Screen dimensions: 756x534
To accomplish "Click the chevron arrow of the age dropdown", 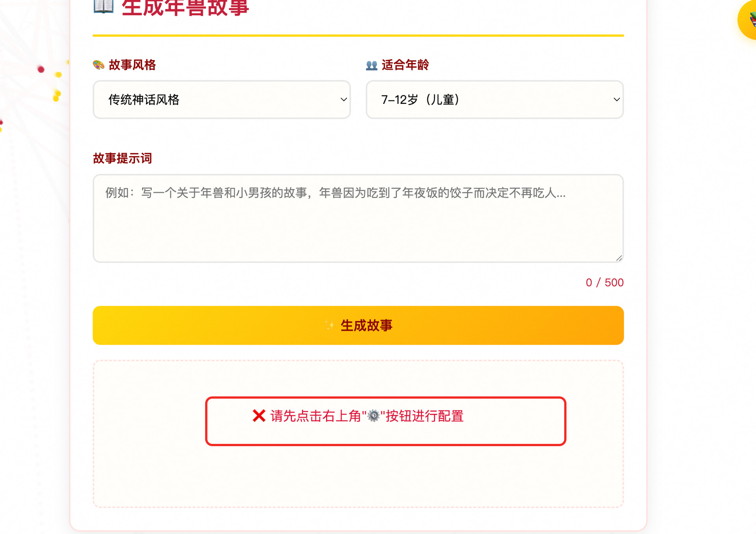I will [617, 100].
